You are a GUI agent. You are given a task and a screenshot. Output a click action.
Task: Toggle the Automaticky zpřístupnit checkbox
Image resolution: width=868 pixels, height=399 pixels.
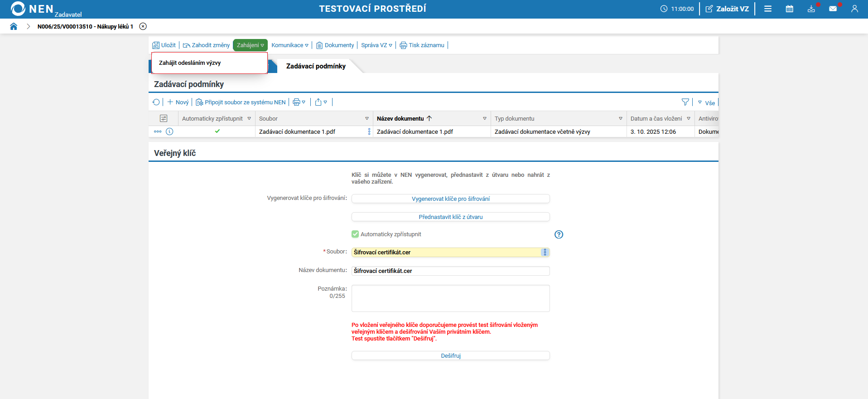pyautogui.click(x=355, y=234)
